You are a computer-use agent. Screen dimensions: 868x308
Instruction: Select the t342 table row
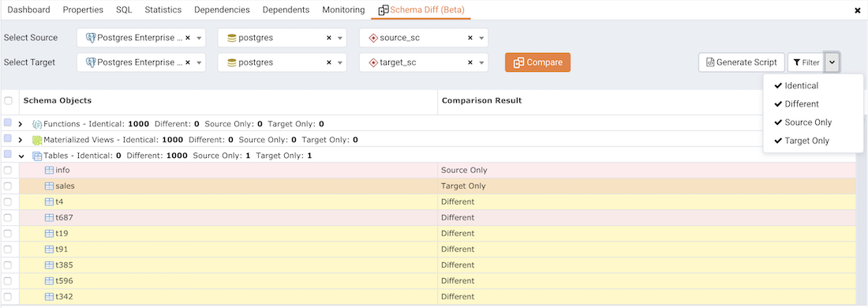pyautogui.click(x=428, y=297)
